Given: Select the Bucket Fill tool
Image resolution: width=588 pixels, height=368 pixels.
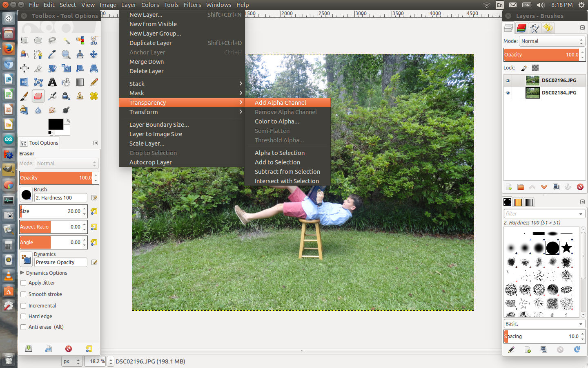Looking at the screenshot, I should tap(66, 82).
